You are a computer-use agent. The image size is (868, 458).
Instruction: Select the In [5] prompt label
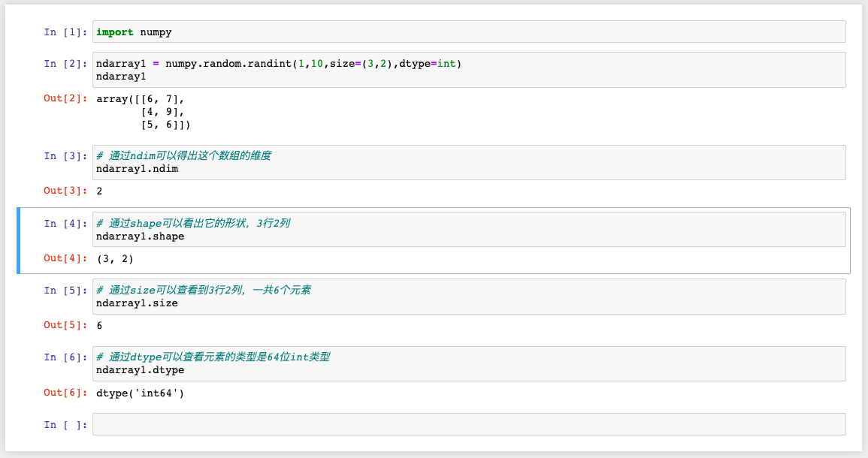point(64,290)
